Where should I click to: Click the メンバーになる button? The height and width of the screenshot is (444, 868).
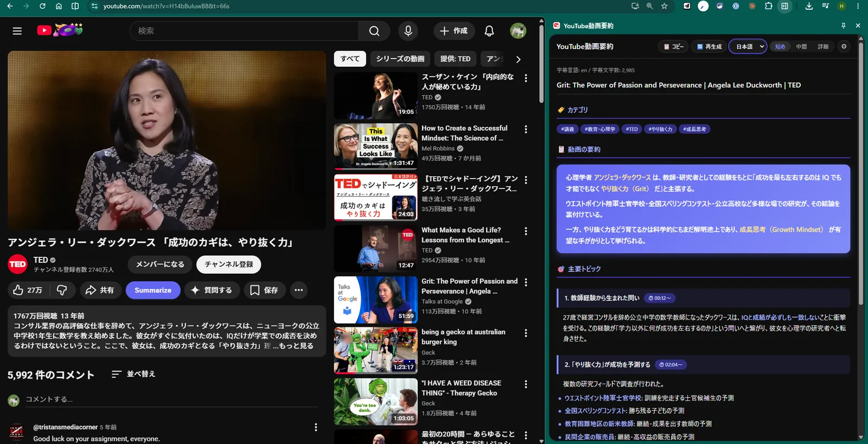pyautogui.click(x=160, y=264)
